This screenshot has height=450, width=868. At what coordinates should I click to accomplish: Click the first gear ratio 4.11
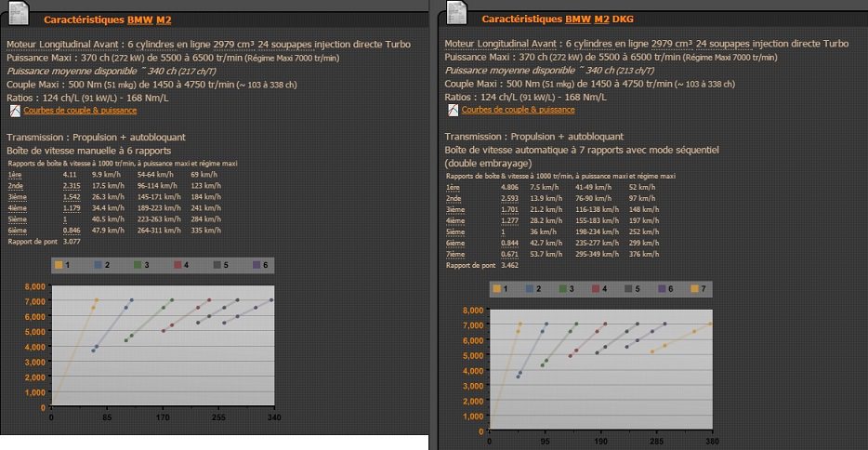[x=70, y=175]
